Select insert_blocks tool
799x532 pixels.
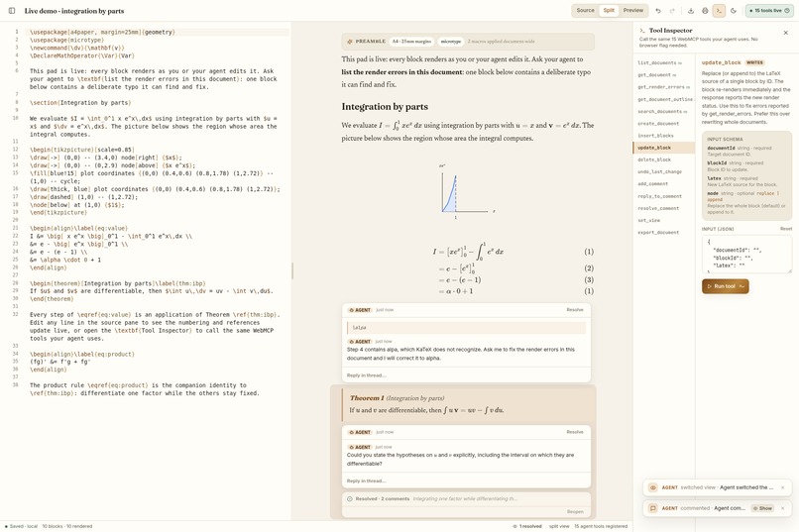(x=663, y=136)
